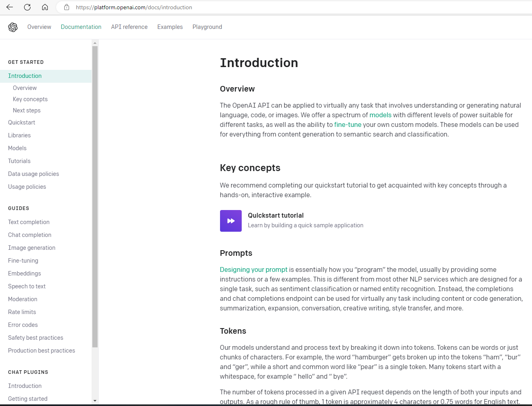This screenshot has height=406, width=532.
Task: Open Safety best practices
Action: coord(36,338)
